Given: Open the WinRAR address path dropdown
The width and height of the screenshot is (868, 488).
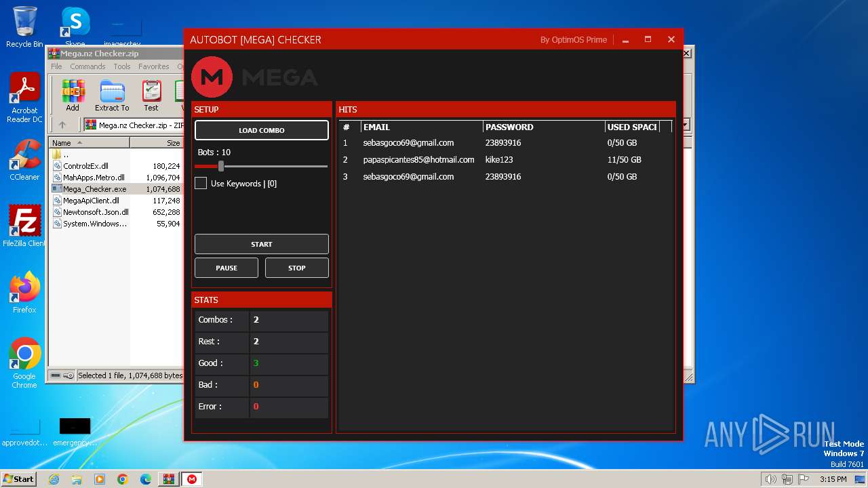Looking at the screenshot, I should coord(686,125).
